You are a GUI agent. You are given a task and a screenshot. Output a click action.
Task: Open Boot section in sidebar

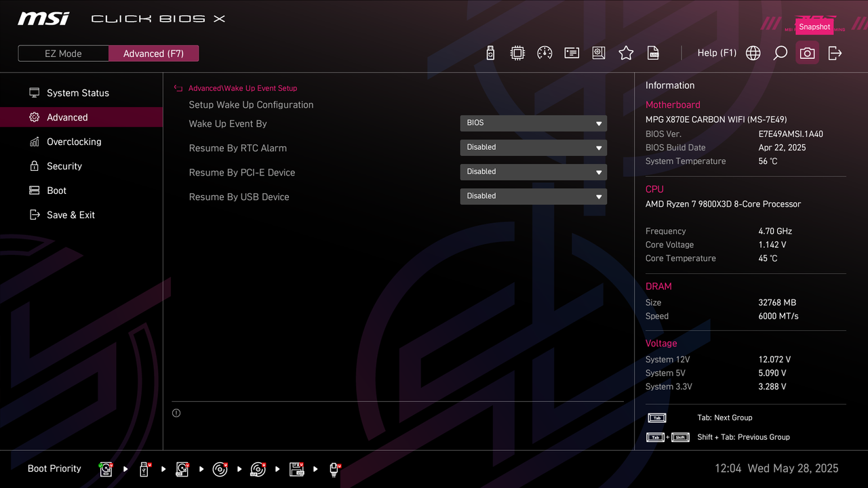(81, 190)
